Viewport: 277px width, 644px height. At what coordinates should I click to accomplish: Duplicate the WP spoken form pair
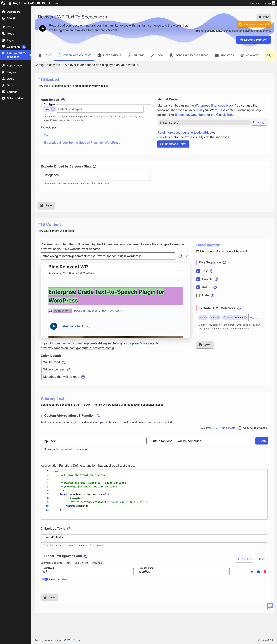(258, 572)
